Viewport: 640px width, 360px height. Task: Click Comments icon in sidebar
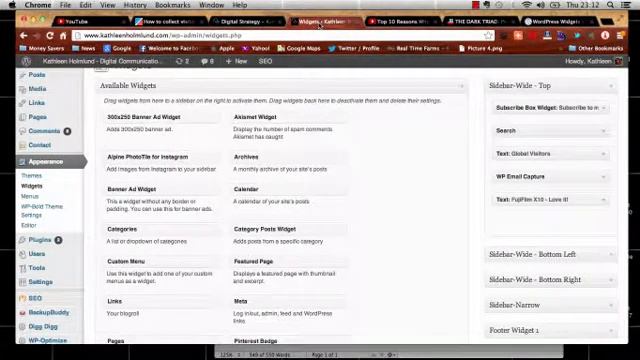22,131
